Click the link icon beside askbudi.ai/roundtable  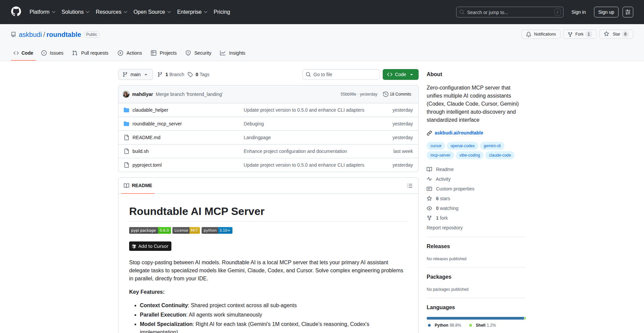429,133
